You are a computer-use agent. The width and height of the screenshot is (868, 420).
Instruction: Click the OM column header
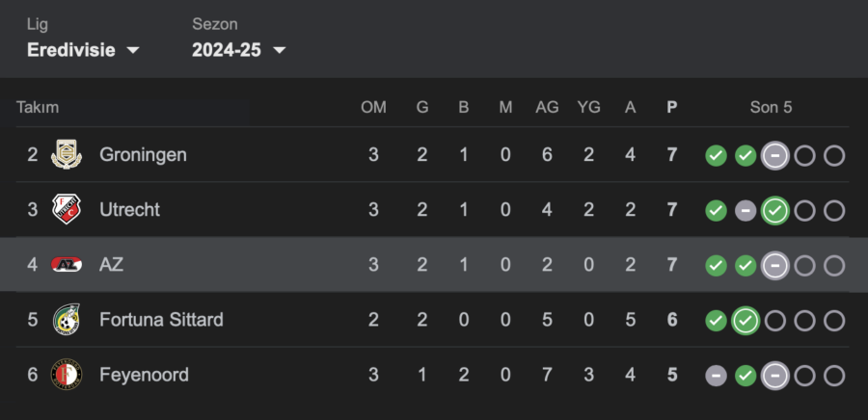[373, 107]
